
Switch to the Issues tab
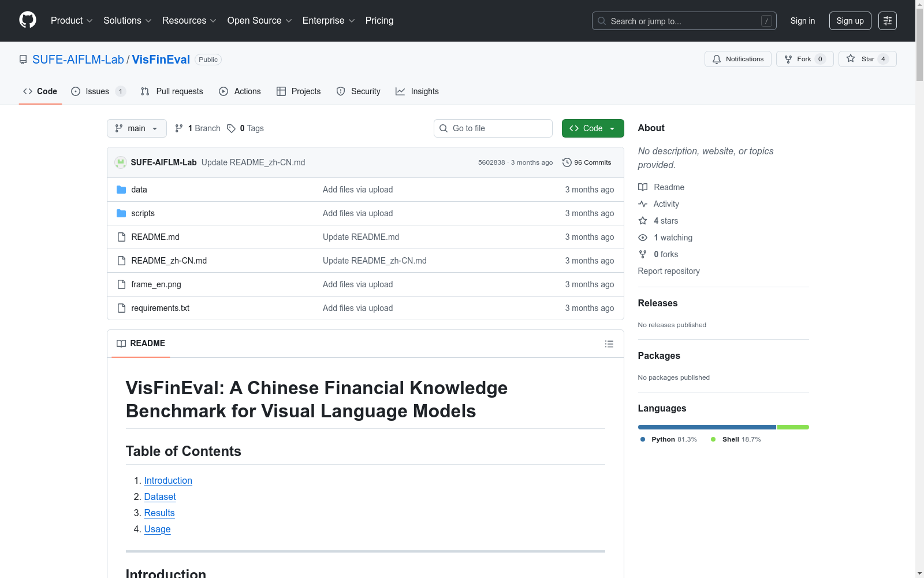tap(98, 91)
